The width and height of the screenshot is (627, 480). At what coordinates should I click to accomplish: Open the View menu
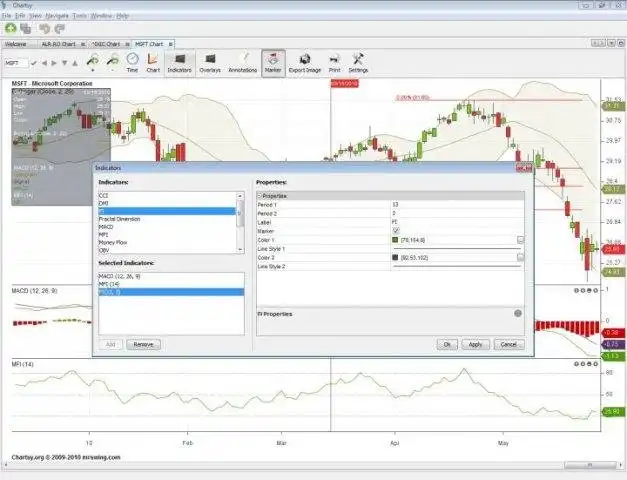(35, 16)
